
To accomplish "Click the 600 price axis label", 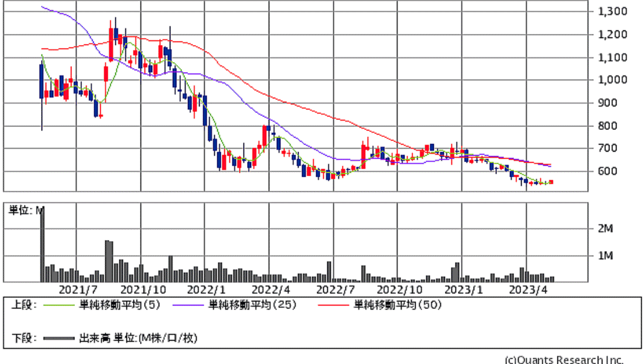I will pos(608,171).
